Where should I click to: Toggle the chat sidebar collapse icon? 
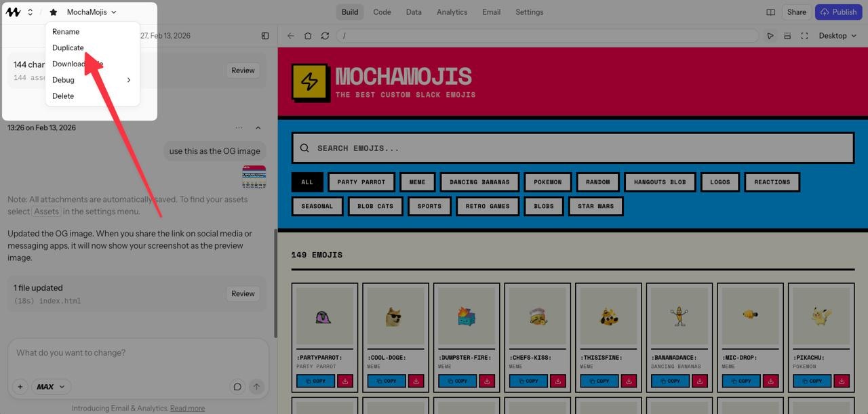coord(264,35)
